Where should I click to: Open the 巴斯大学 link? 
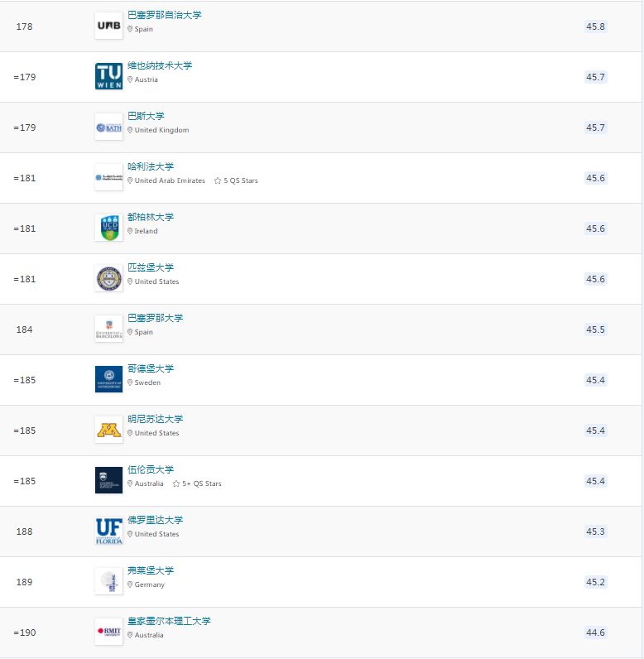[146, 116]
